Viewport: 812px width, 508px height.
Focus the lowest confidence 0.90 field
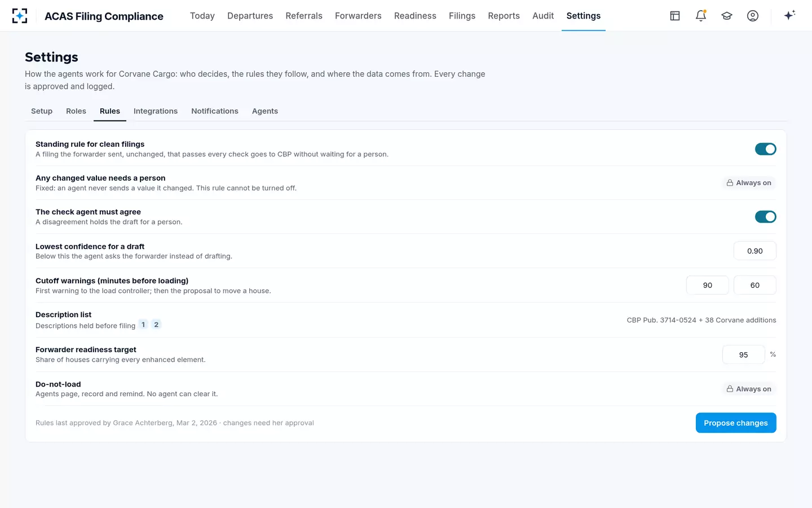754,251
